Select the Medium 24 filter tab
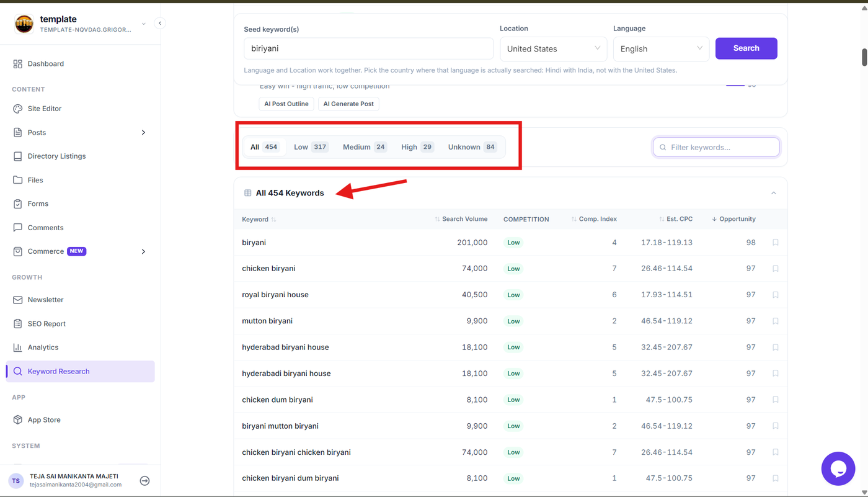 point(365,147)
